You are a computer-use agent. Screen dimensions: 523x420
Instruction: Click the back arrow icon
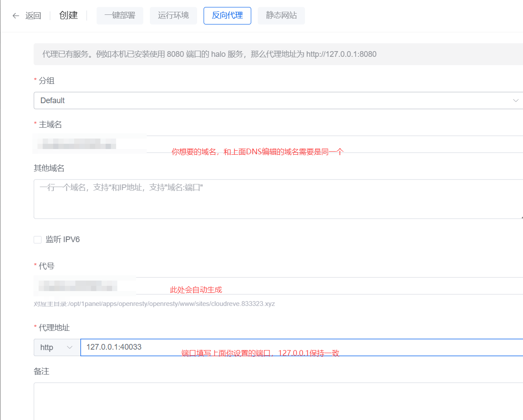[16, 16]
